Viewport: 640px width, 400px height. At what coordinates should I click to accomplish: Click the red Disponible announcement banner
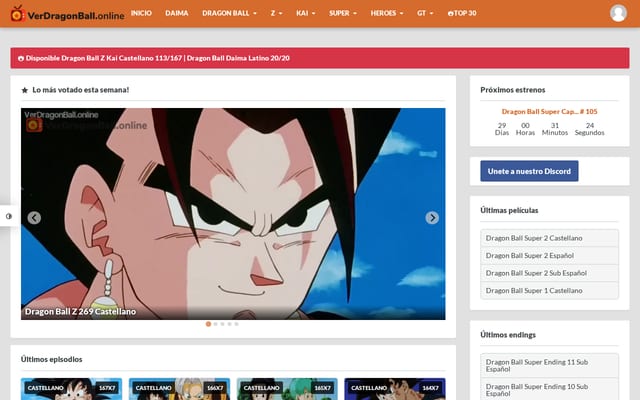point(320,58)
